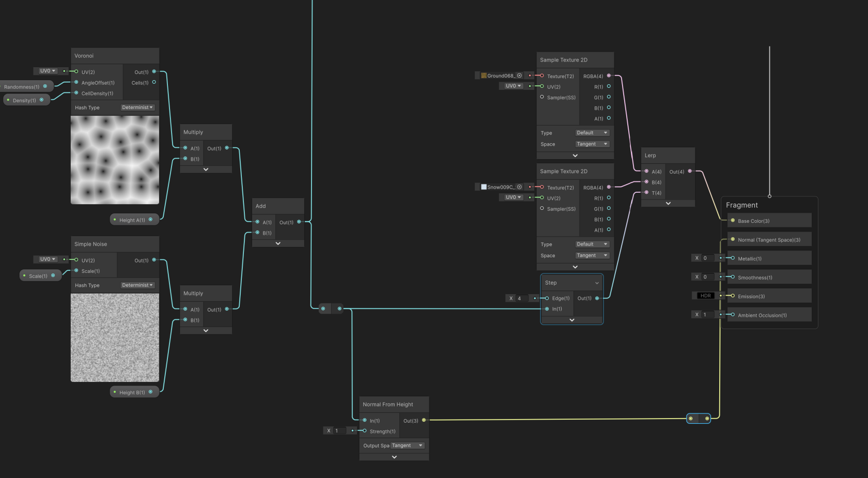Viewport: 868px width, 478px height.
Task: Open Space dropdown on the Snow009C Sample Texture 2D node
Action: coord(592,255)
